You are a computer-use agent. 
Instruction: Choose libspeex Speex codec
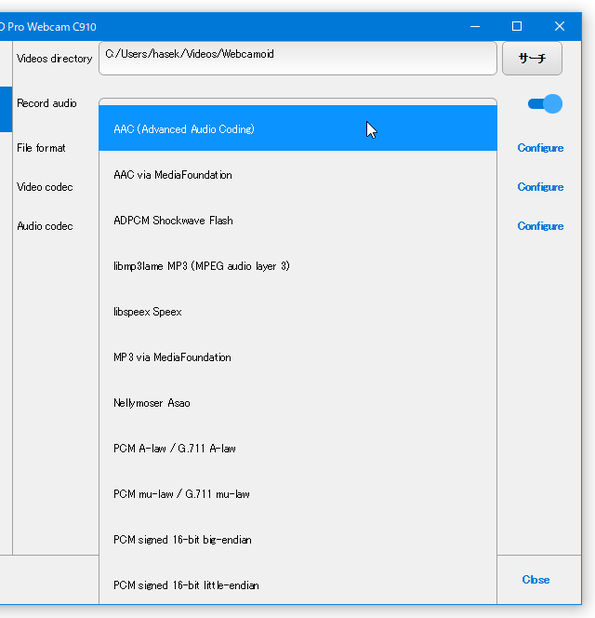pyautogui.click(x=298, y=311)
